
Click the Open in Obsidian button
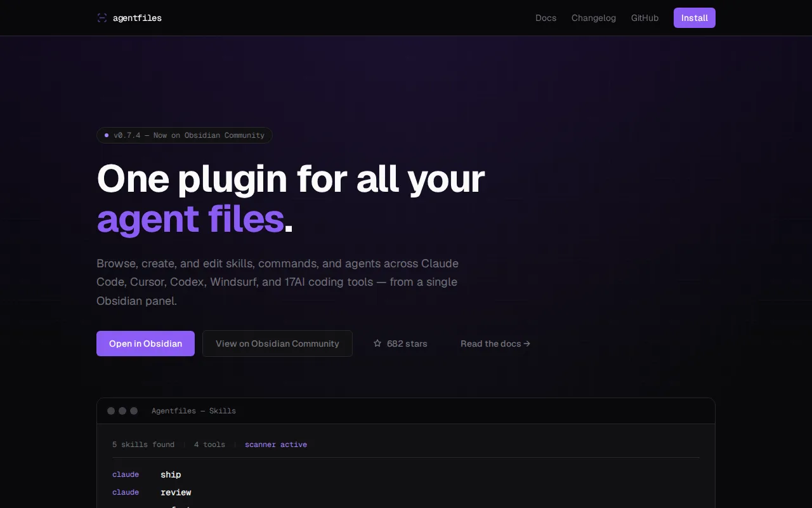click(x=145, y=344)
